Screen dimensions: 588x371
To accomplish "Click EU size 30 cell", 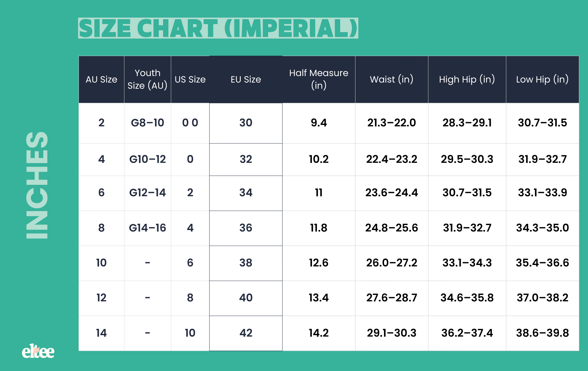I will 246,123.
